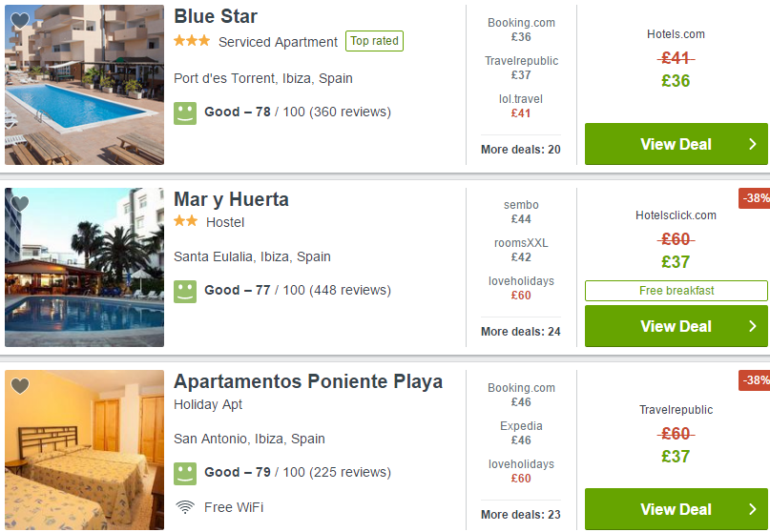View the Hotels.com deal for Blue Star
Screen dimensions: 770x532
pyautogui.click(x=676, y=144)
